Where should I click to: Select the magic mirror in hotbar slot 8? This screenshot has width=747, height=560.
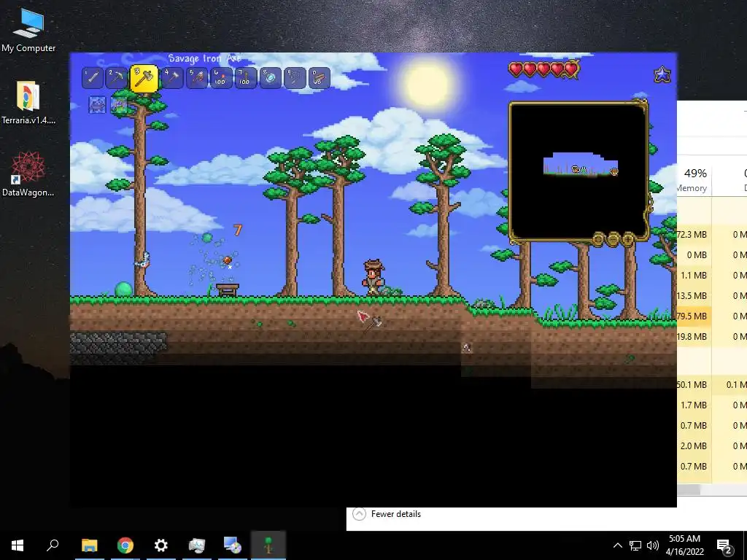click(x=271, y=77)
